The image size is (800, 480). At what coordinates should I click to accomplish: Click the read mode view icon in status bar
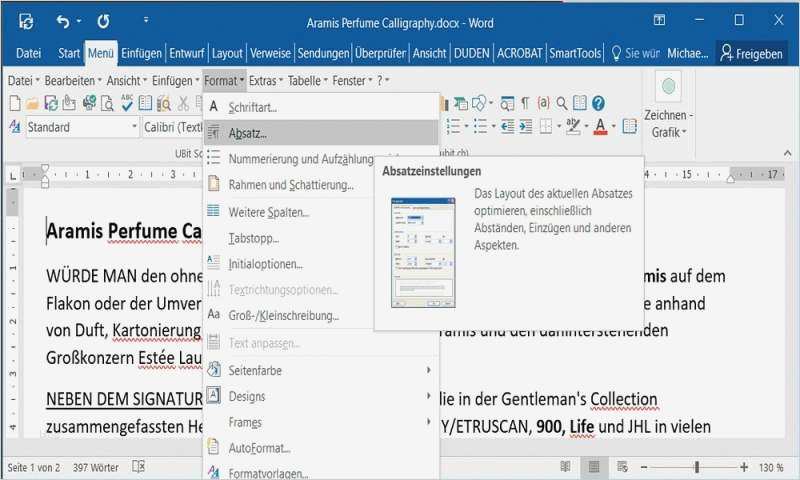coord(565,466)
